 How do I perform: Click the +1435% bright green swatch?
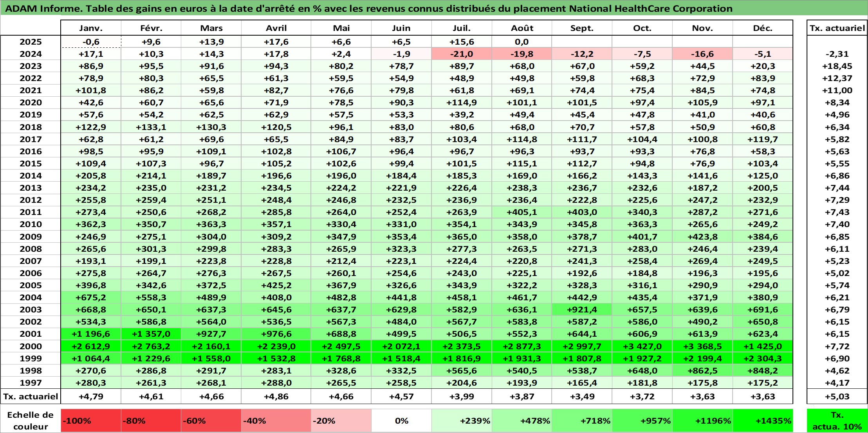coord(763,421)
